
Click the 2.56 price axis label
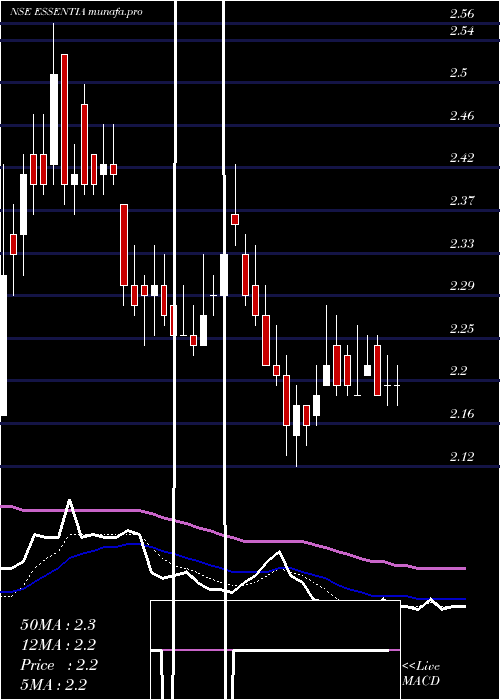click(462, 14)
